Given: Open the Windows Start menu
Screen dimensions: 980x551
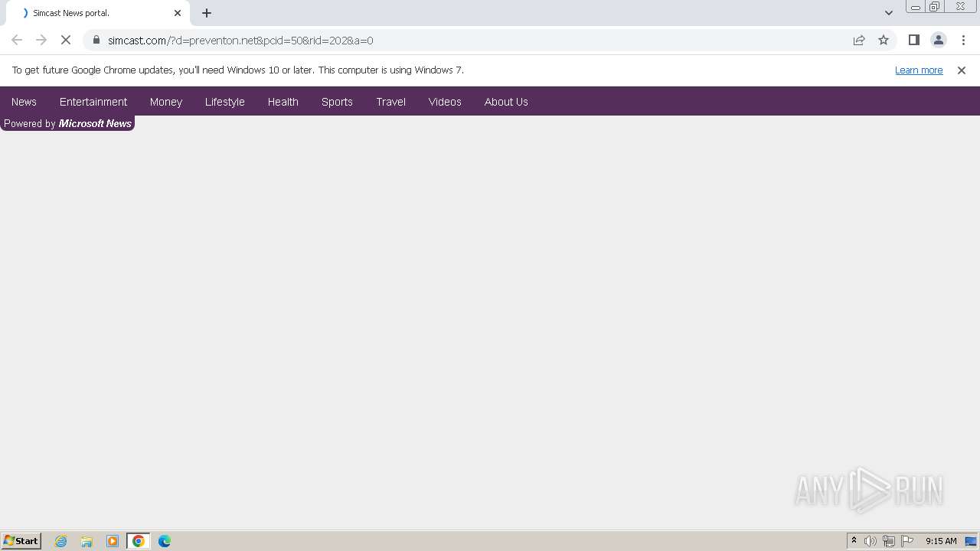Looking at the screenshot, I should tap(21, 541).
